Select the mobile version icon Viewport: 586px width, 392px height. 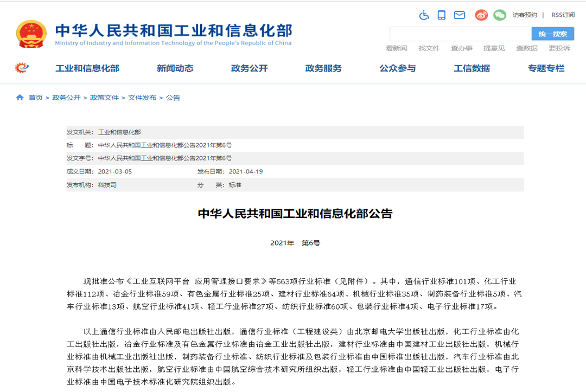(441, 15)
